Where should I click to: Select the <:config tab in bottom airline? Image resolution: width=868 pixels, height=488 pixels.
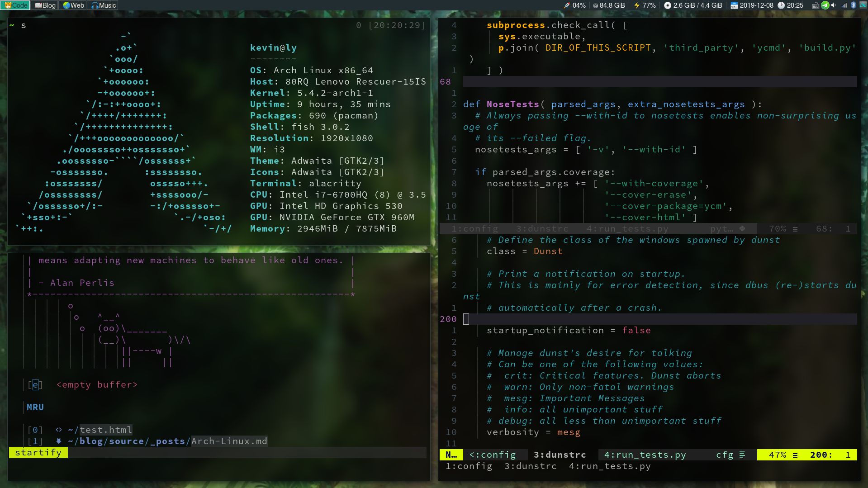493,455
